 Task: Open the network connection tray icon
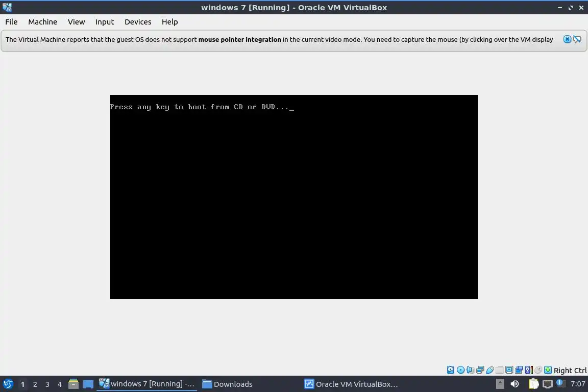pos(548,384)
